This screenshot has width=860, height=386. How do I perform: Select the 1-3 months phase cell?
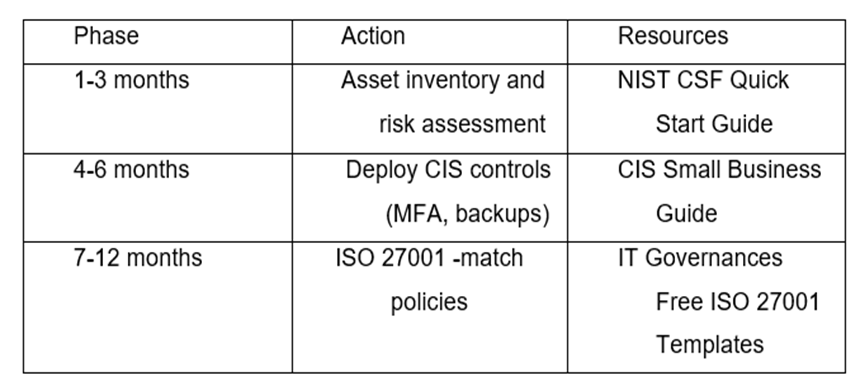point(158,109)
